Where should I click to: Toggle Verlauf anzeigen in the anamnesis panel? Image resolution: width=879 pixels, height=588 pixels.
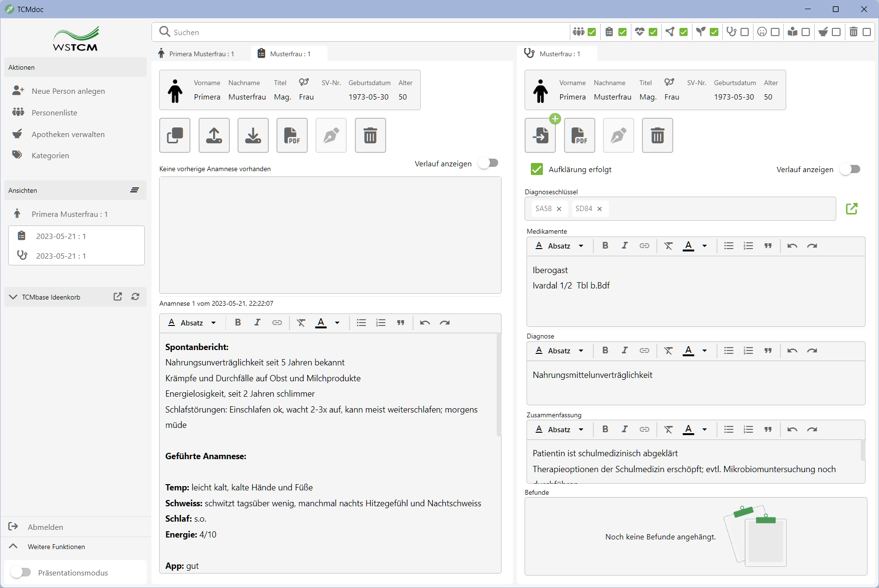tap(489, 163)
